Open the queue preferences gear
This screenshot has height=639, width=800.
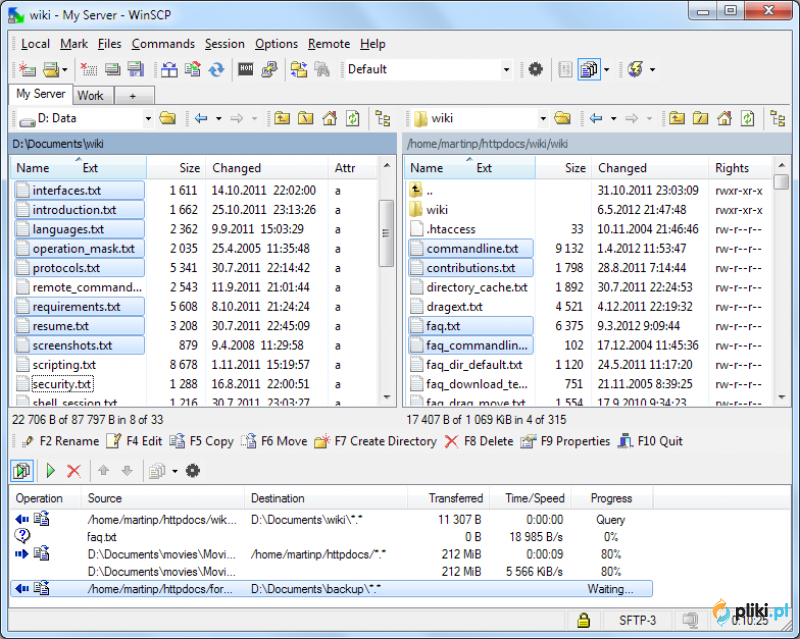pos(192,471)
